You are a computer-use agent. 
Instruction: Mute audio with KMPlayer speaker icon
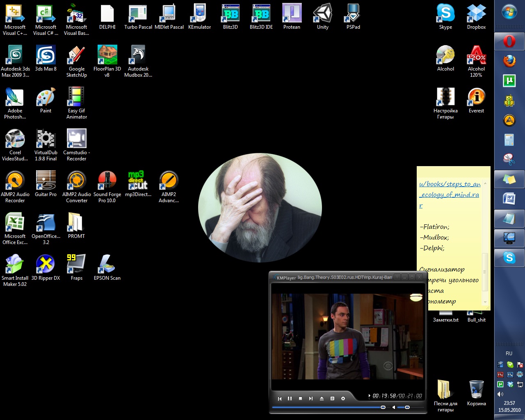394,407
